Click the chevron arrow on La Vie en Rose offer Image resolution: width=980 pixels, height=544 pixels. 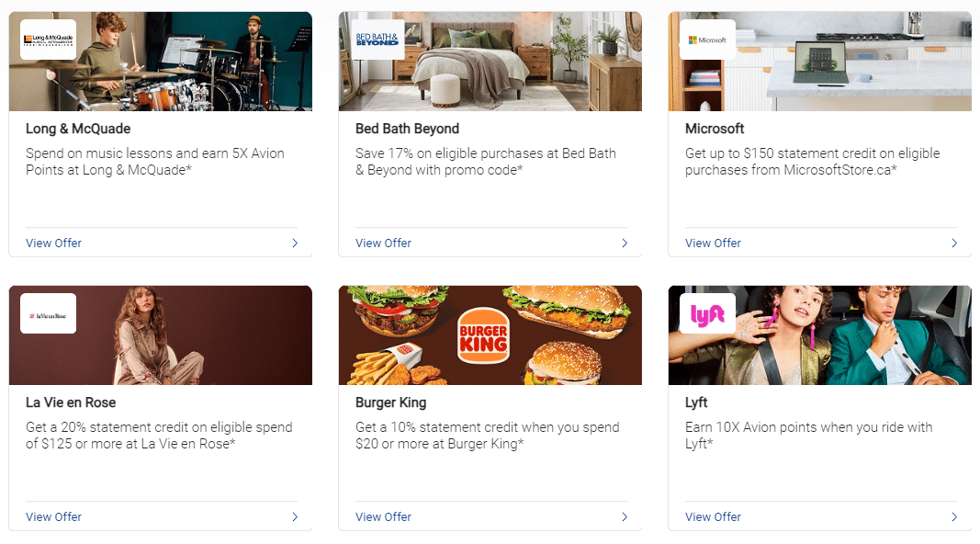[x=295, y=517]
